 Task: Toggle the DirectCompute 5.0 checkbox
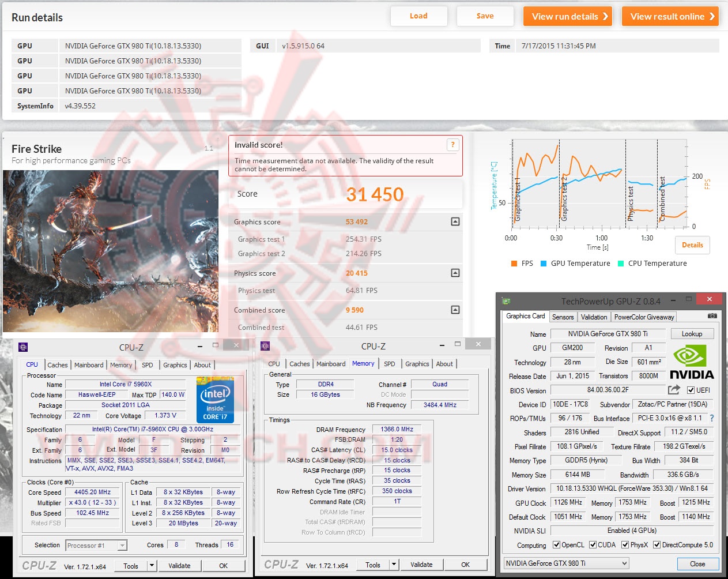[657, 544]
